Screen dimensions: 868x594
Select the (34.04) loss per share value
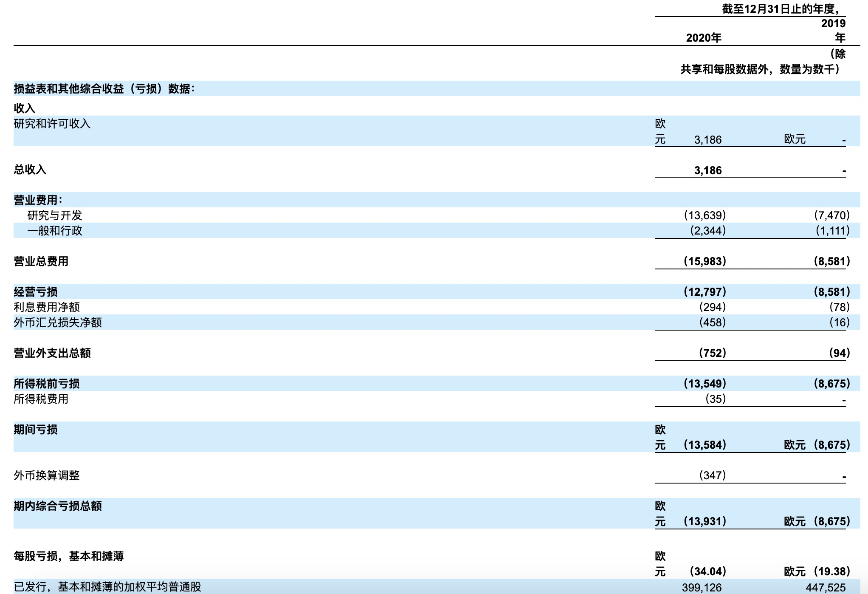point(708,571)
